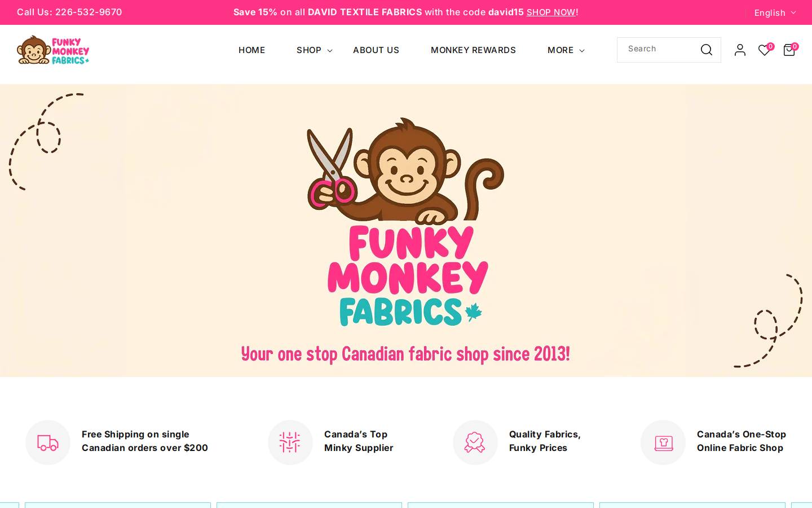Click the Canadian fabric shop since 2013 tagline

405,354
